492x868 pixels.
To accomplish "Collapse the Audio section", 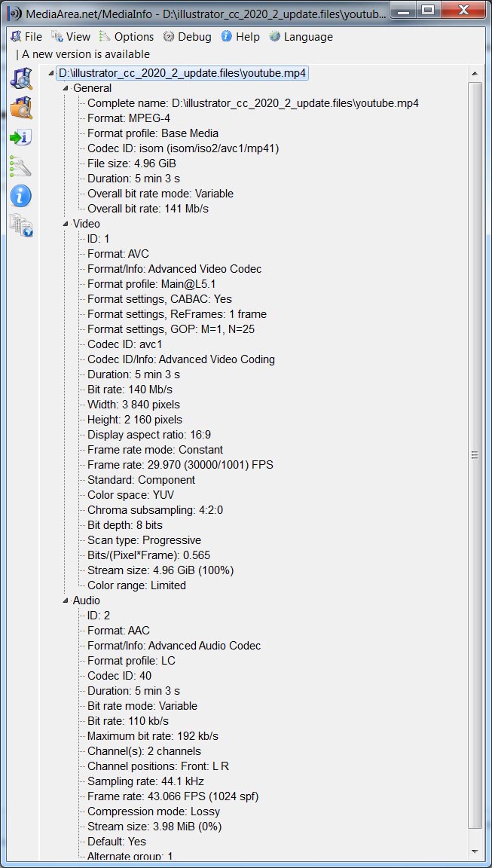I will [x=66, y=601].
